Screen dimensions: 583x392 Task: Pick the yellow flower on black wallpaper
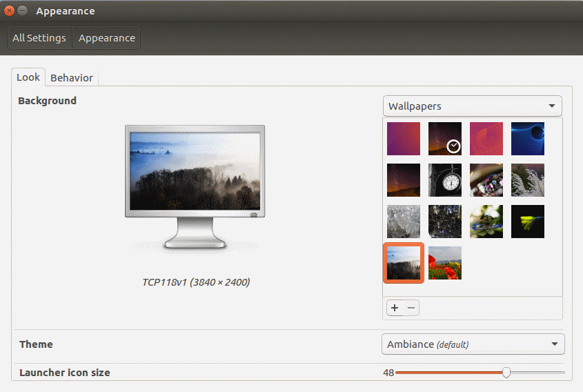528,222
